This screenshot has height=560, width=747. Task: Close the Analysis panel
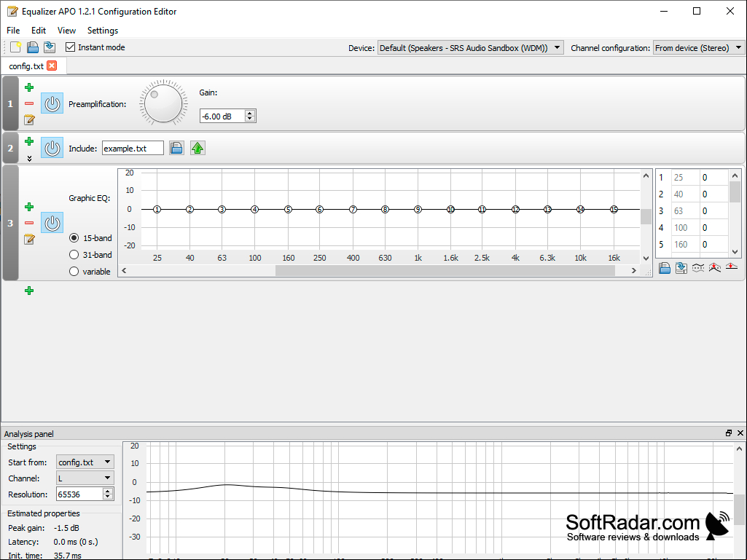tap(740, 433)
